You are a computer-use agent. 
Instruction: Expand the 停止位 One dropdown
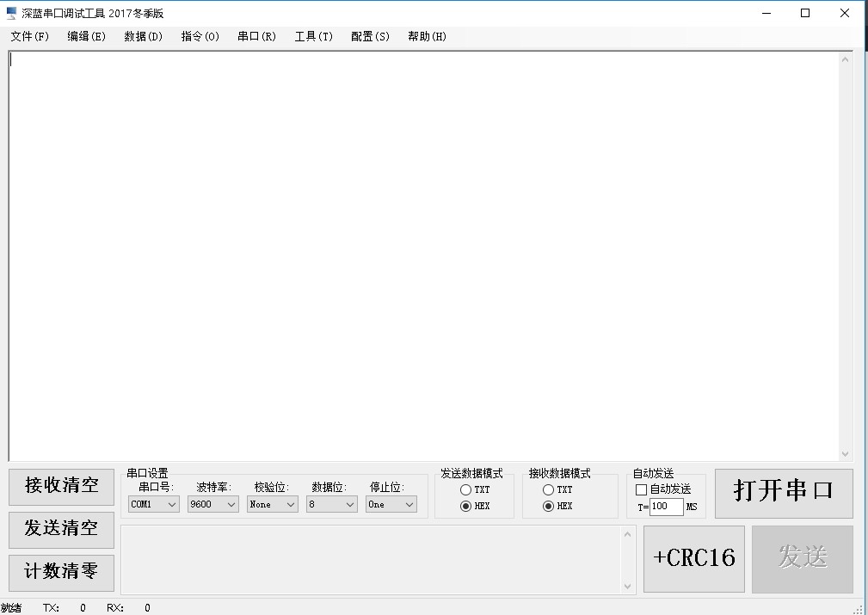391,504
